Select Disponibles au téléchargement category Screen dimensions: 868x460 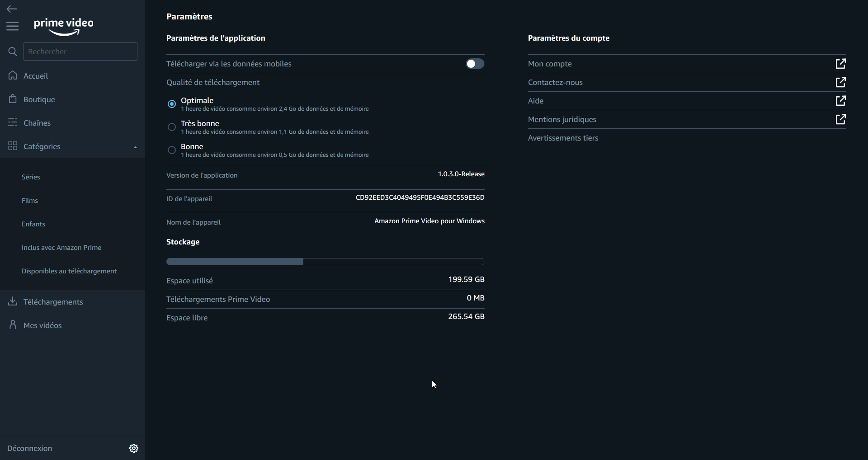point(69,271)
